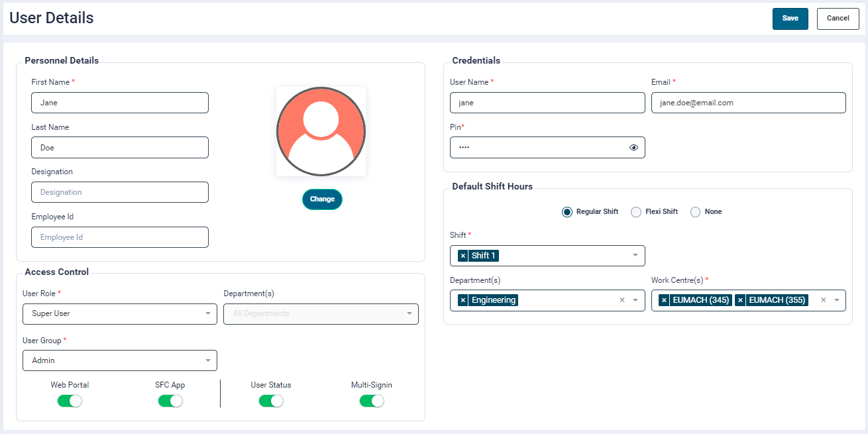Clear all selected shift departments
868x434 pixels.
tap(622, 300)
